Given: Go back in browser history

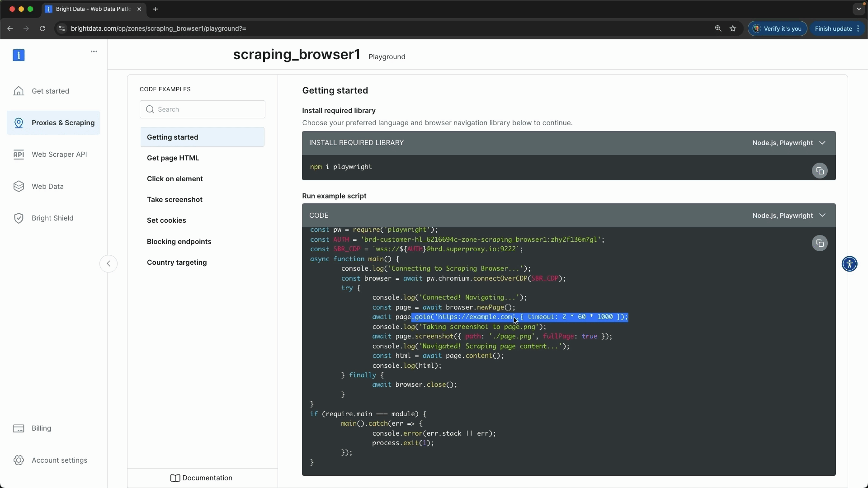Looking at the screenshot, I should tap(10, 28).
